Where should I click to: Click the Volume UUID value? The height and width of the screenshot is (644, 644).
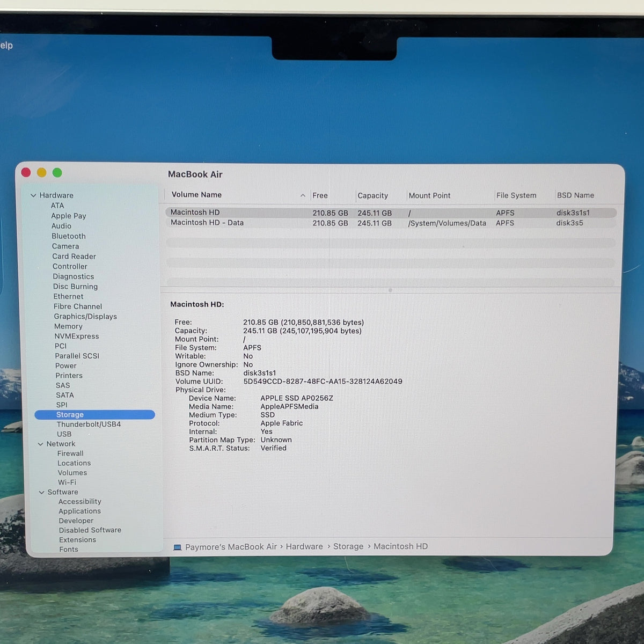323,382
